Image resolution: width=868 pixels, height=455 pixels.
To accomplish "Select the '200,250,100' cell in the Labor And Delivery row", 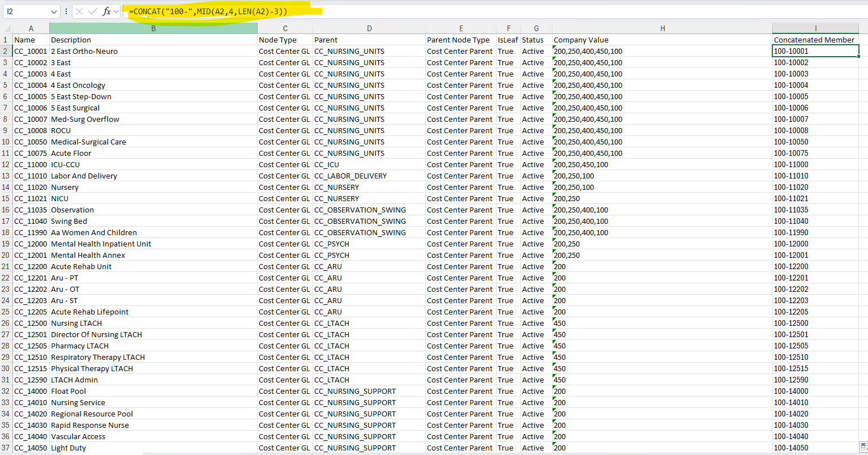I will pyautogui.click(x=662, y=176).
